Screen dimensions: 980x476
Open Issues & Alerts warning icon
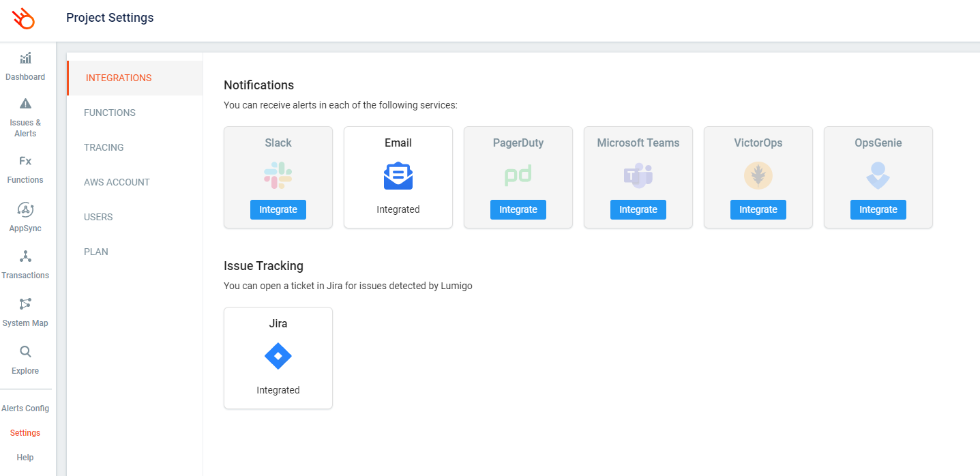tap(25, 104)
